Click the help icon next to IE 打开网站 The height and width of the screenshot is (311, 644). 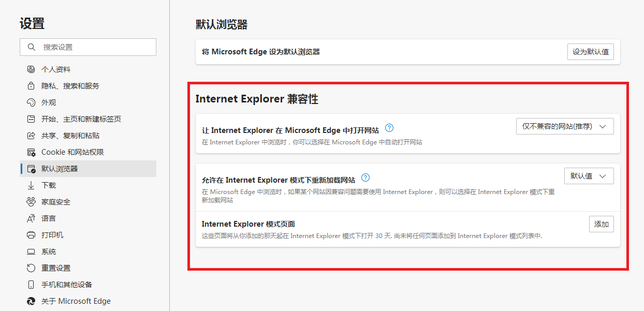389,127
